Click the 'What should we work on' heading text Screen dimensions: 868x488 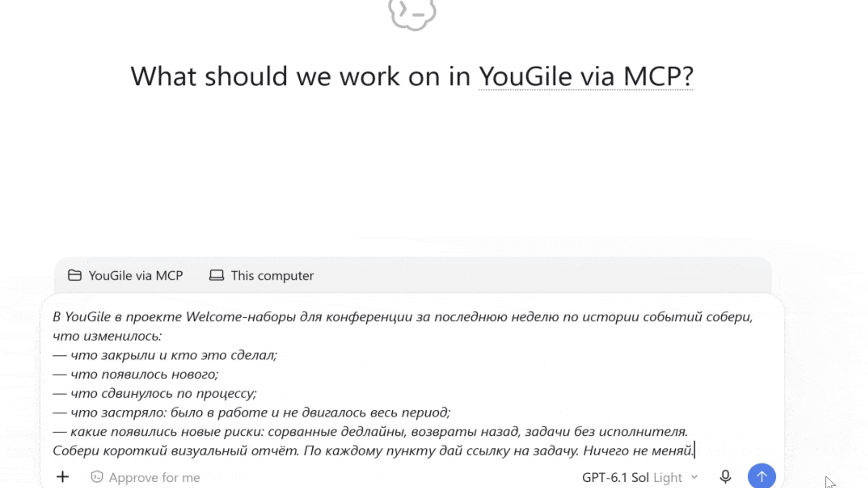pos(301,76)
